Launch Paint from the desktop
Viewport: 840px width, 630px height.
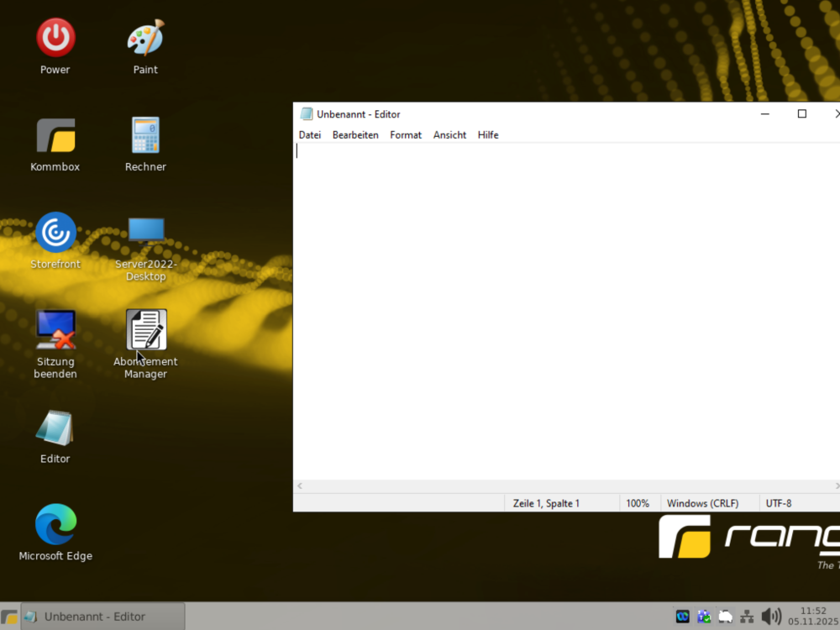[145, 39]
